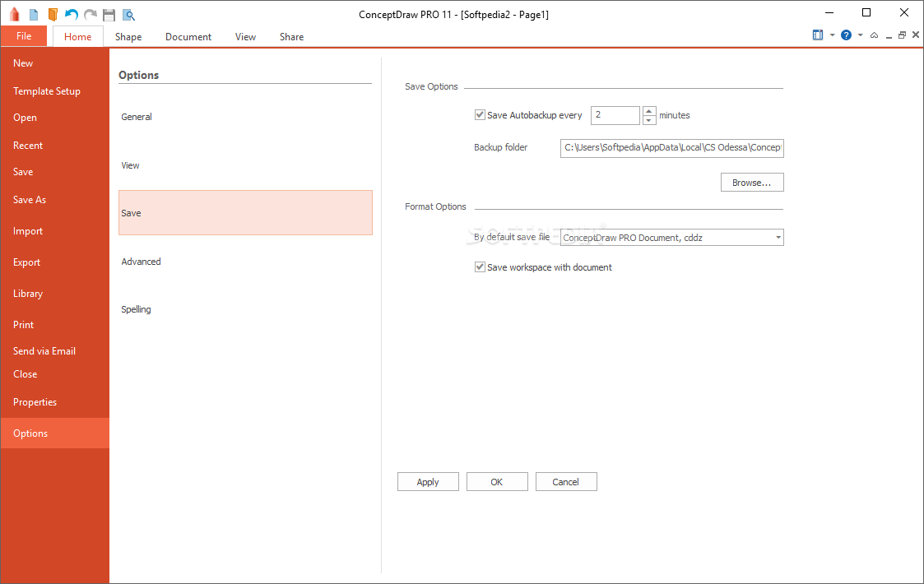Image resolution: width=924 pixels, height=584 pixels.
Task: Open the View options category
Action: point(245,165)
